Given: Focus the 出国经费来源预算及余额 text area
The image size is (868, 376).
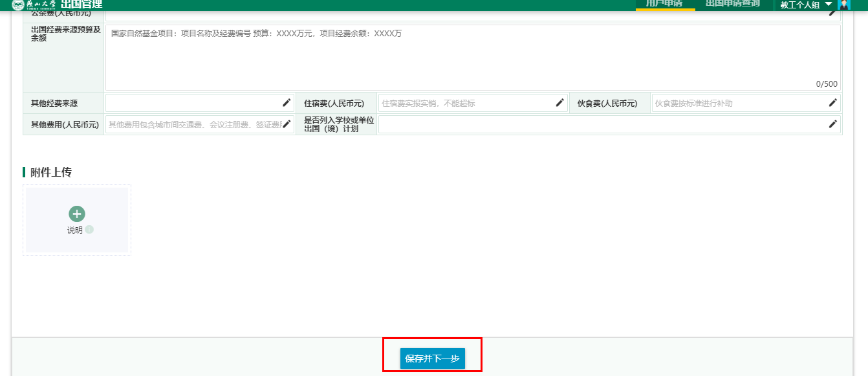Looking at the screenshot, I should [x=472, y=58].
